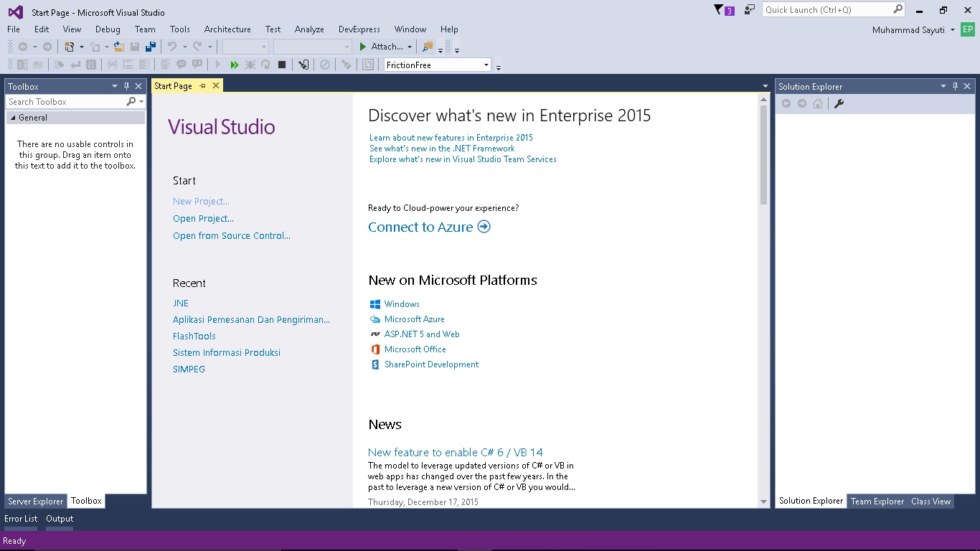
Task: Click the Start Page scrollbar down arrow
Action: click(x=763, y=501)
